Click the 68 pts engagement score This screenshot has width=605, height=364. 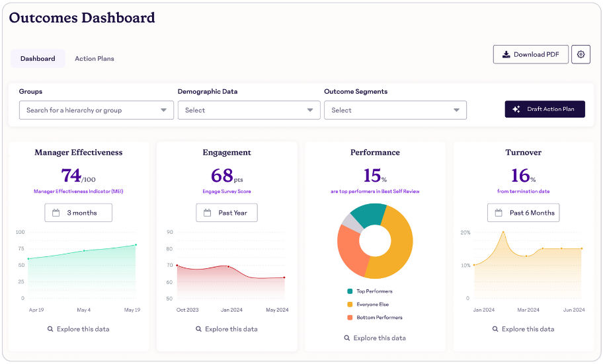227,176
